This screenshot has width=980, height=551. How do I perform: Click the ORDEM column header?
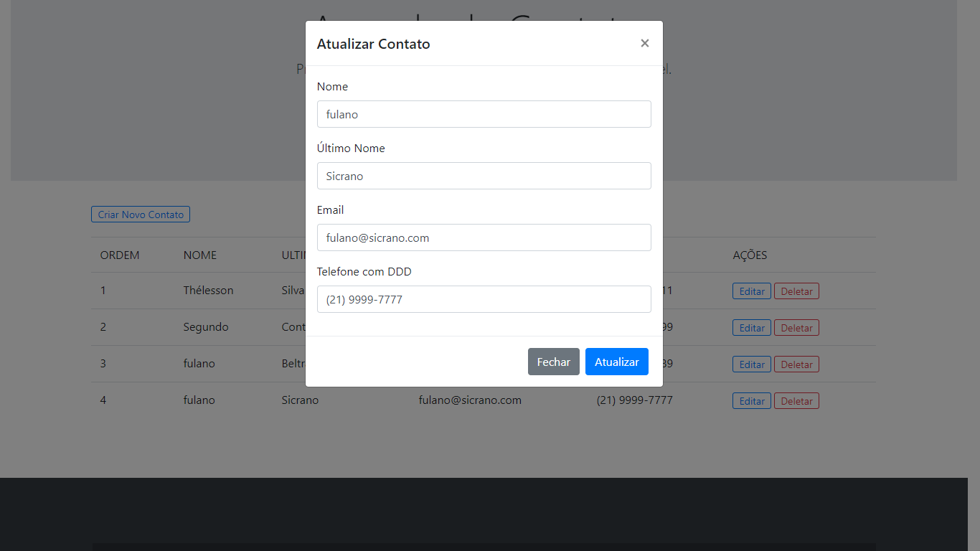(120, 255)
